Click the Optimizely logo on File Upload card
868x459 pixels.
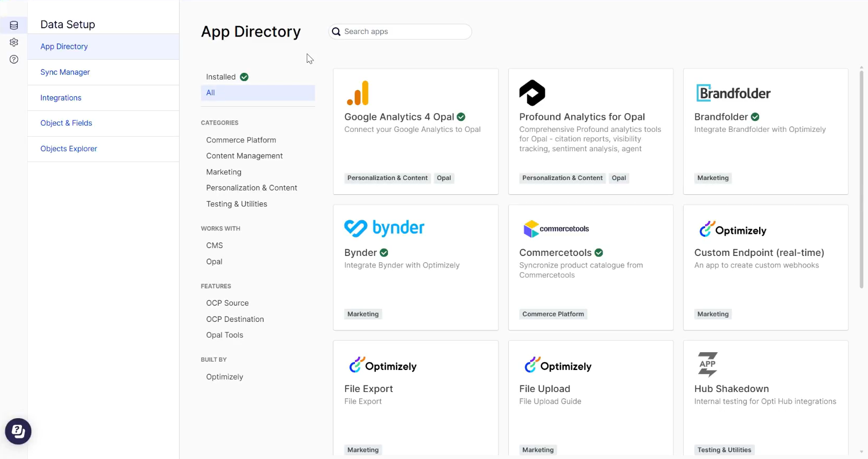558,365
